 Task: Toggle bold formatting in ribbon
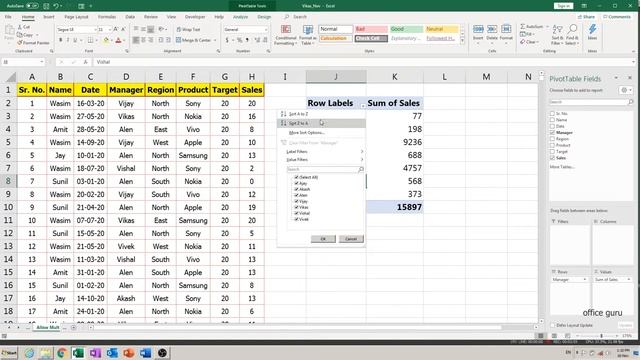click(60, 40)
